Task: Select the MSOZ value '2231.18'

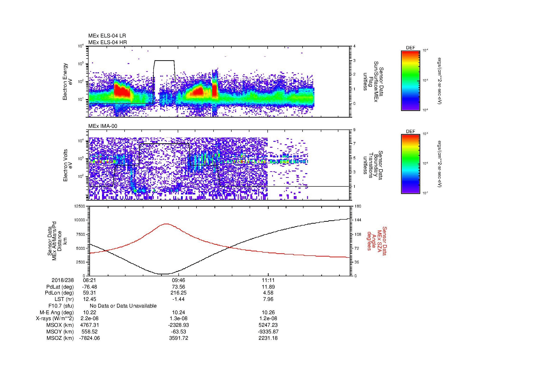Action: click(x=268, y=338)
